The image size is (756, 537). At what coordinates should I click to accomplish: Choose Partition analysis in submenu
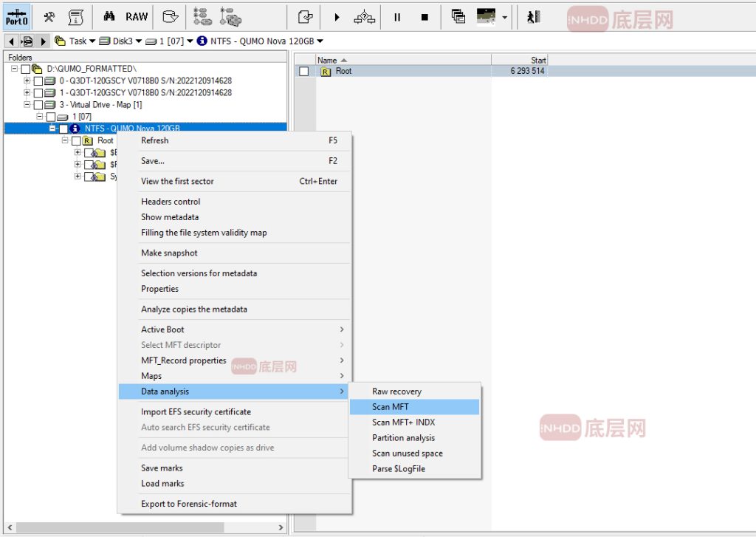click(403, 438)
